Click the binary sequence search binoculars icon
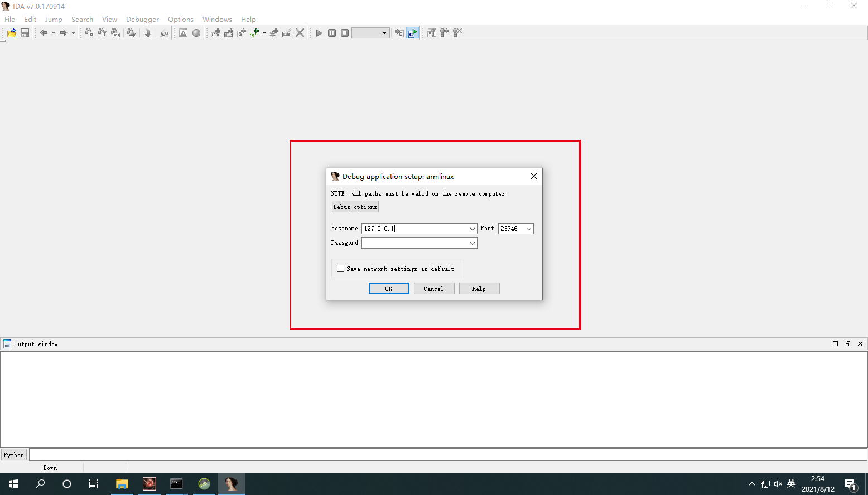868x495 pixels. [115, 33]
